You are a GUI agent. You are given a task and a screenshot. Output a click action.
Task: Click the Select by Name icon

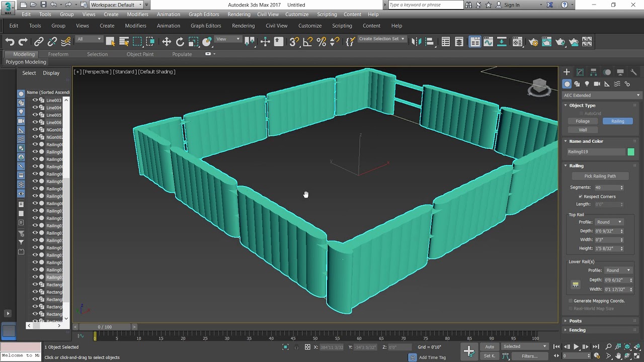124,42
